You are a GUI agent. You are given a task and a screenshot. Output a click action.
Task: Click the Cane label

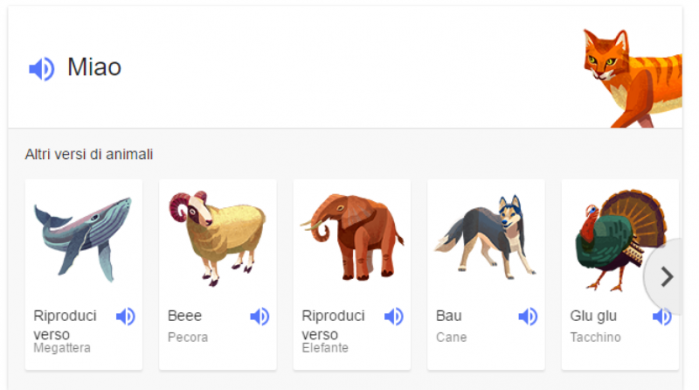(451, 337)
